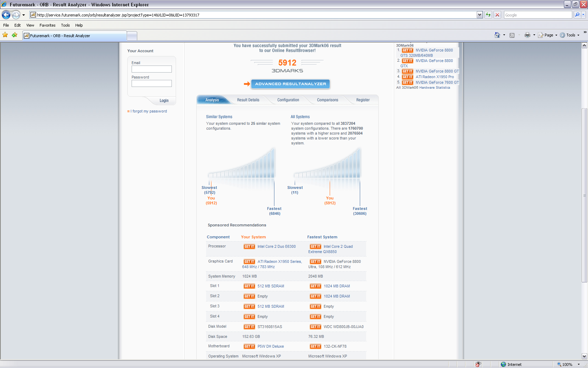This screenshot has width=588, height=368.
Task: Print the page with the printer icon
Action: point(527,35)
